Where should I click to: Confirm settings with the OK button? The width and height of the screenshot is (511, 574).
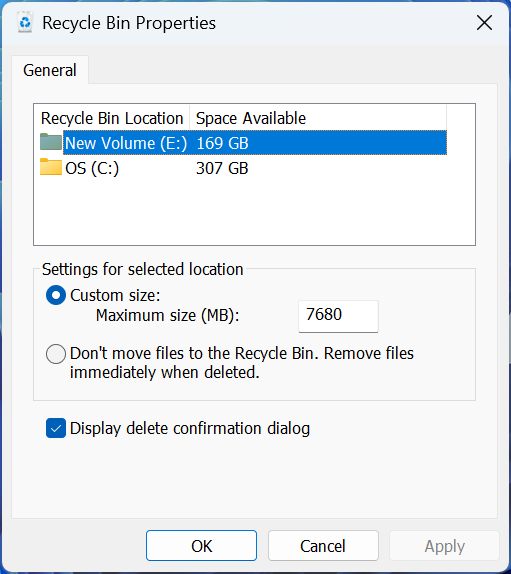coord(201,545)
